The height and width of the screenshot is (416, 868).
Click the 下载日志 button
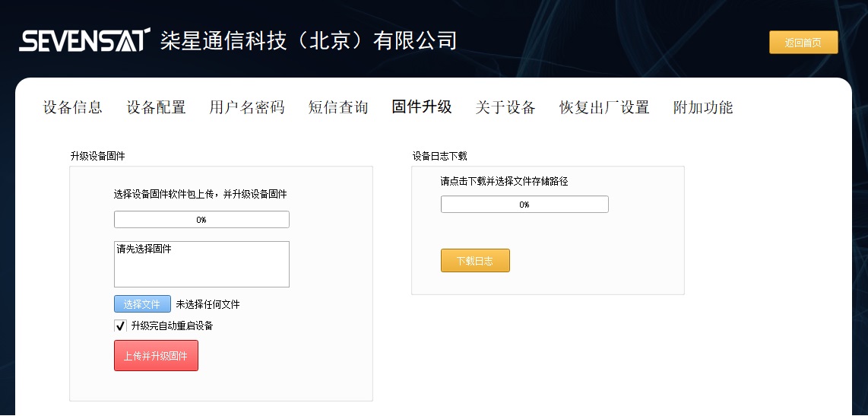pos(475,261)
